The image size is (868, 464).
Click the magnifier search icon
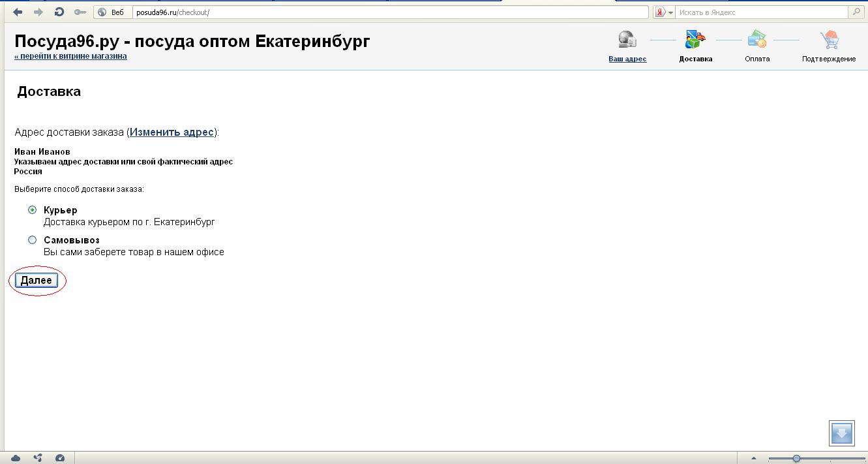coord(857,12)
